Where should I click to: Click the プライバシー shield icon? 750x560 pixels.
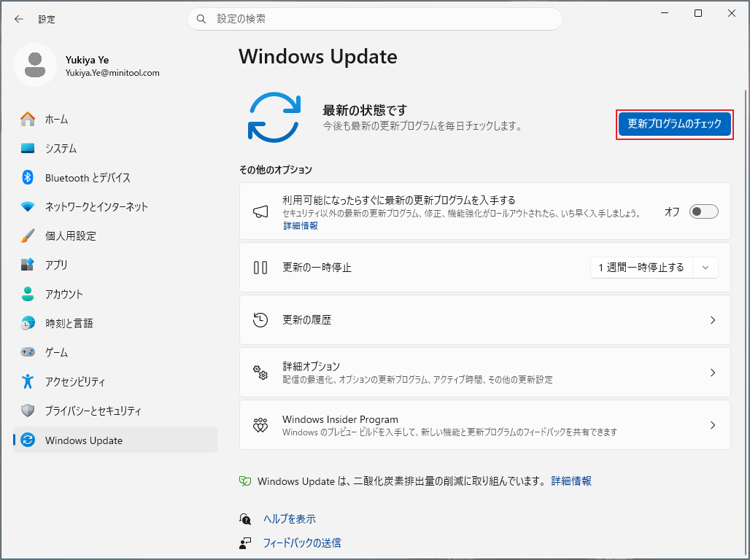pos(28,411)
